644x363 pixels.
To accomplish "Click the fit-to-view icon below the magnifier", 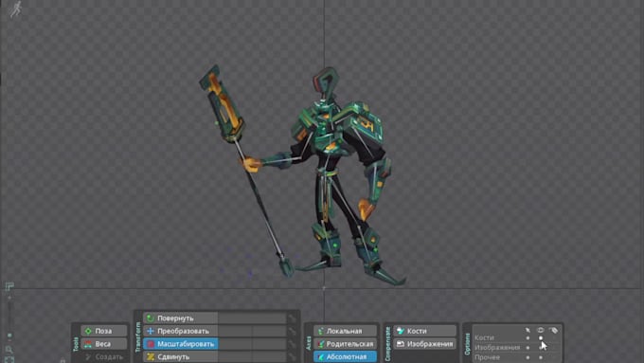I will tap(9, 360).
